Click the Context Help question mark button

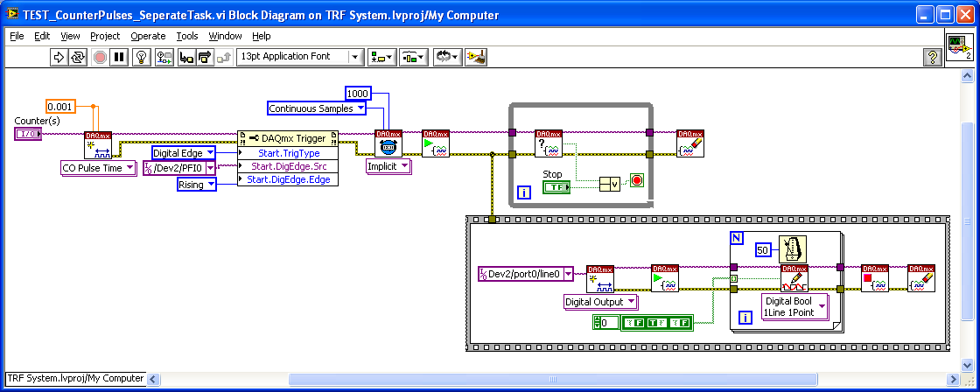(933, 57)
